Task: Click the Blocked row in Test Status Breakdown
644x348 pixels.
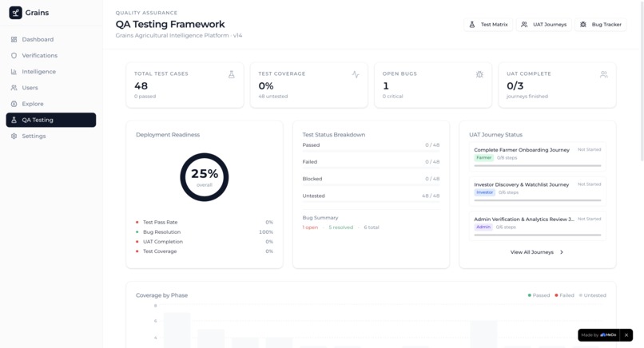Action: coord(371,180)
